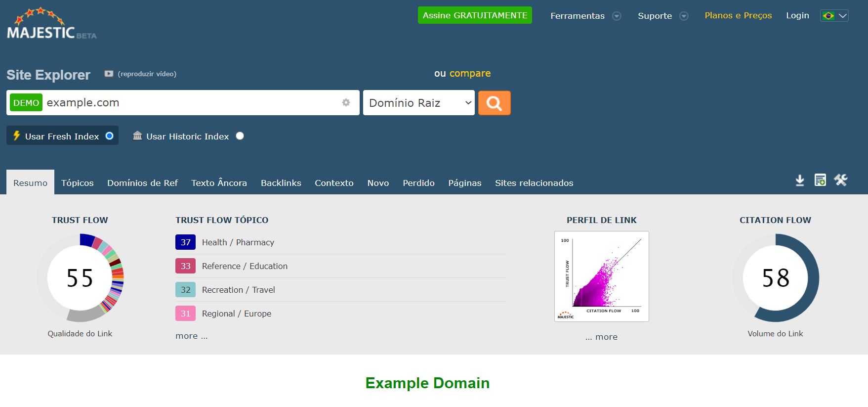Open the language selector chevron
The image size is (868, 407).
tap(843, 16)
